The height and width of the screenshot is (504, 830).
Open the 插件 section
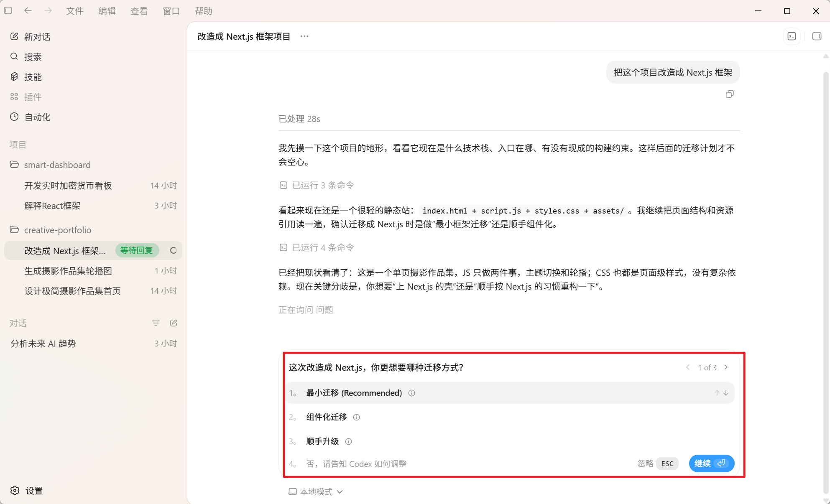26,97
